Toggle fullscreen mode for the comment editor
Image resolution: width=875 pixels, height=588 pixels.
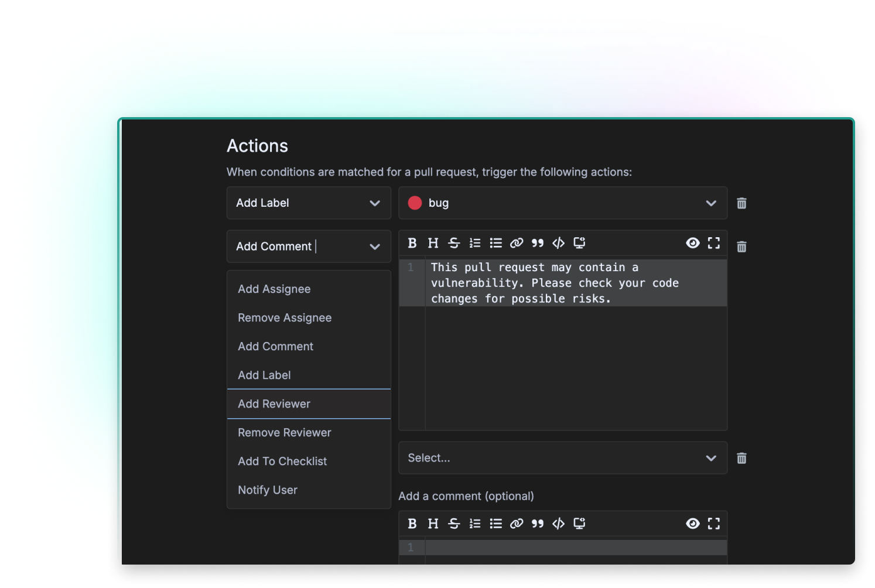coord(714,242)
